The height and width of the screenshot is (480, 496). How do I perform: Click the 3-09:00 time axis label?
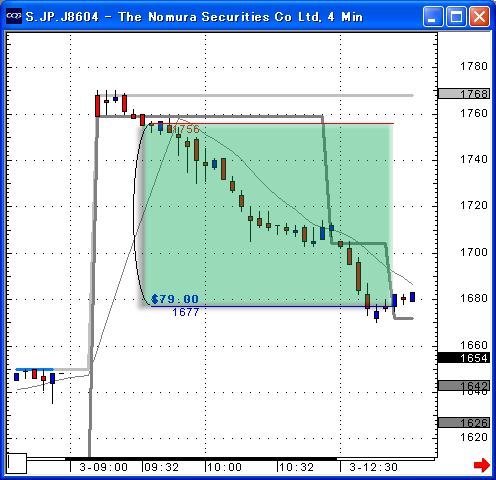103,467
